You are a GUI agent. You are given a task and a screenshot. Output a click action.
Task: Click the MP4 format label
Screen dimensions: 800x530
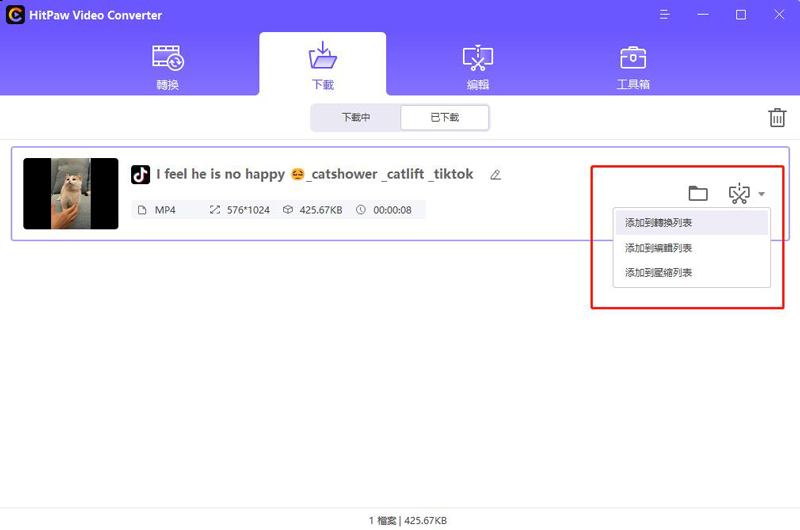pos(165,210)
